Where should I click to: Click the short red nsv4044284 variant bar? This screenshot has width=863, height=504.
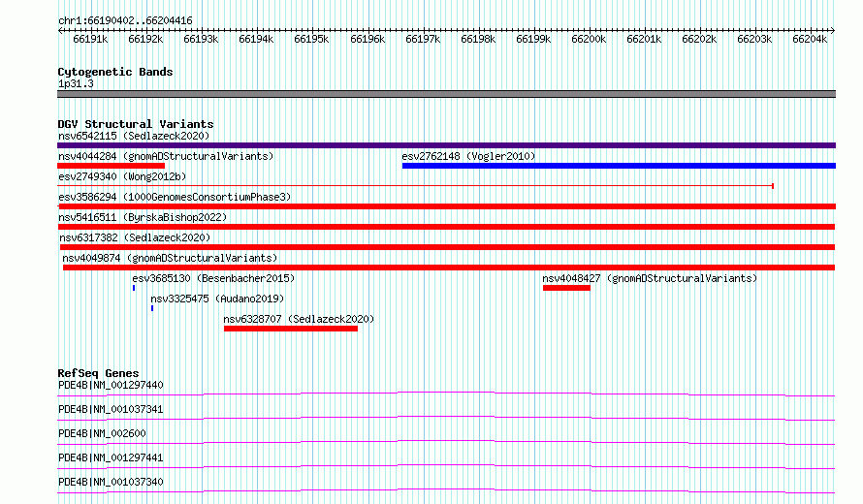coord(112,166)
